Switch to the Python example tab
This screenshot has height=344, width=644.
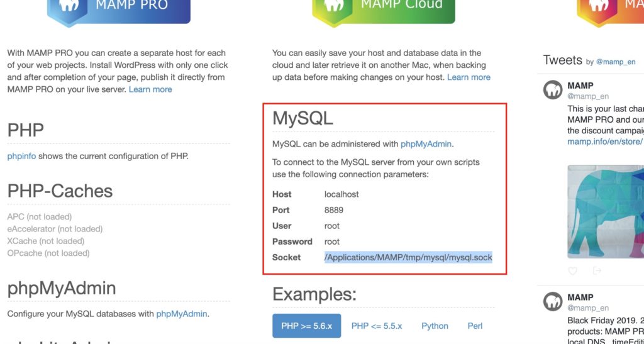coord(435,326)
